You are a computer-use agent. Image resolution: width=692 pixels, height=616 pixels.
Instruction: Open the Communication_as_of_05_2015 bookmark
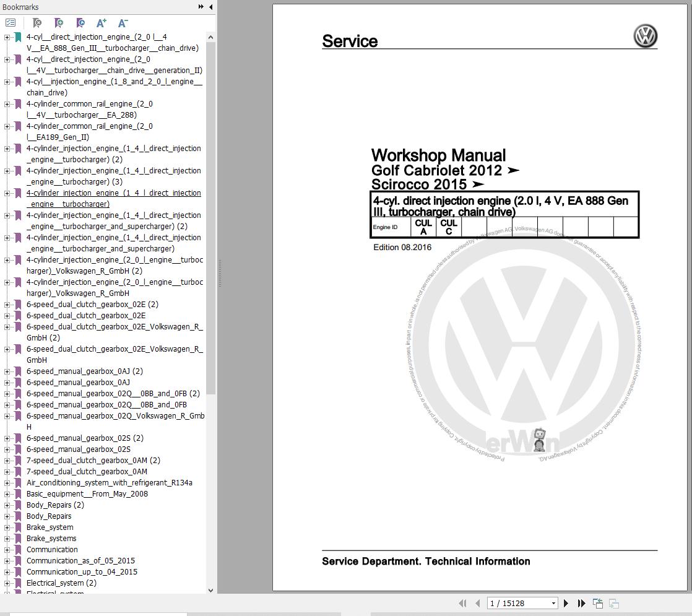[80, 561]
